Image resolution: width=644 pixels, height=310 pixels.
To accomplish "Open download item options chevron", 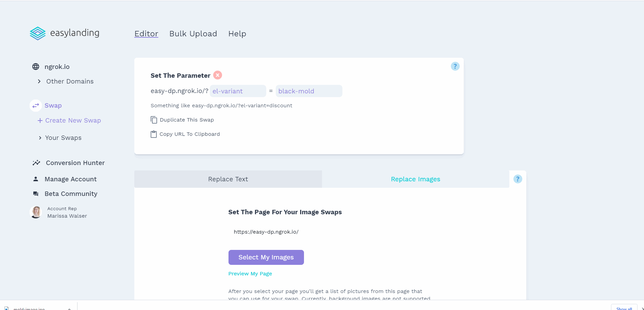I will click(x=69, y=309).
